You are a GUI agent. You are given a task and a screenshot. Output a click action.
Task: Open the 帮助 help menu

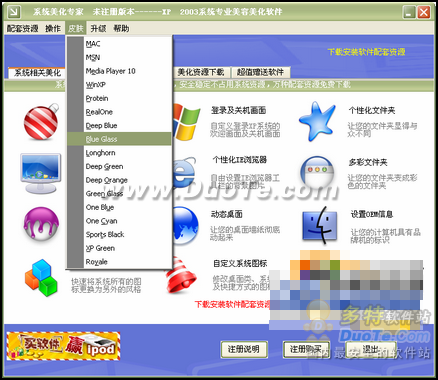121,29
